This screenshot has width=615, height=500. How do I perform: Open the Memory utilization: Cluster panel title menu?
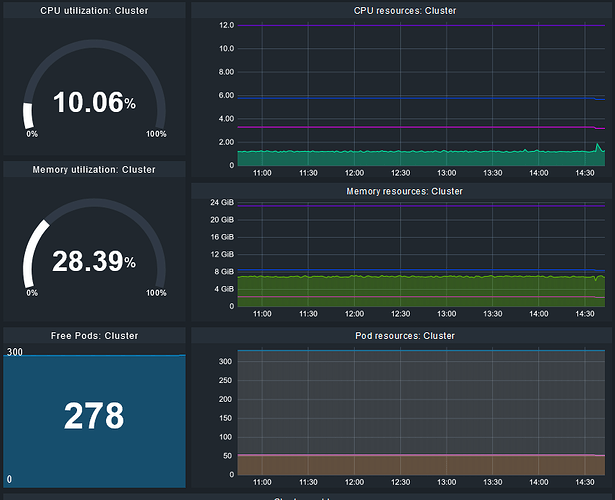pos(94,169)
